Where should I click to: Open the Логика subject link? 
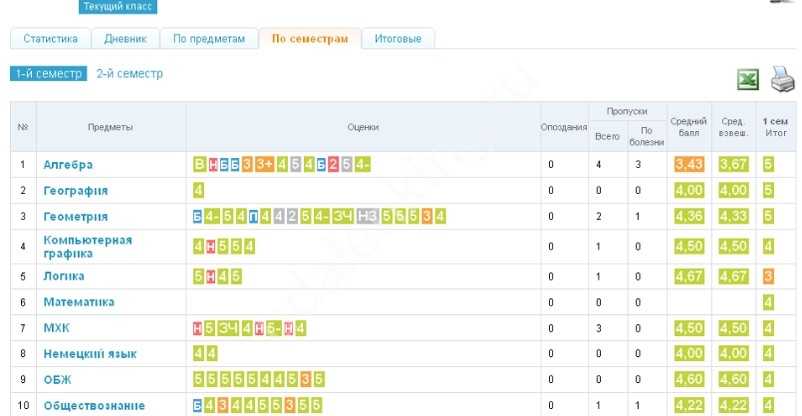coord(63,275)
